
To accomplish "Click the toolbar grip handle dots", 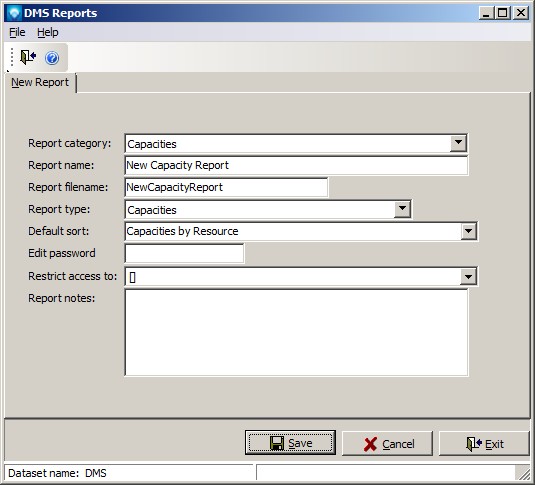I will (12, 57).
